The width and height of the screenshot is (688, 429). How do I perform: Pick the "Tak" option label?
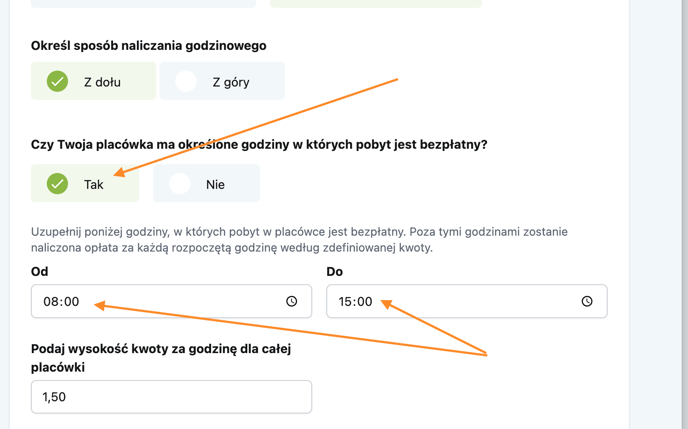pos(93,184)
